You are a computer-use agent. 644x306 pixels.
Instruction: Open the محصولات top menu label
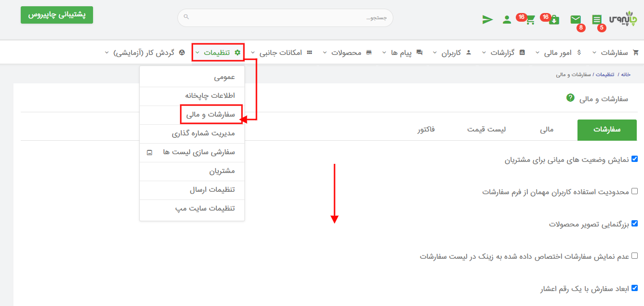click(x=347, y=52)
